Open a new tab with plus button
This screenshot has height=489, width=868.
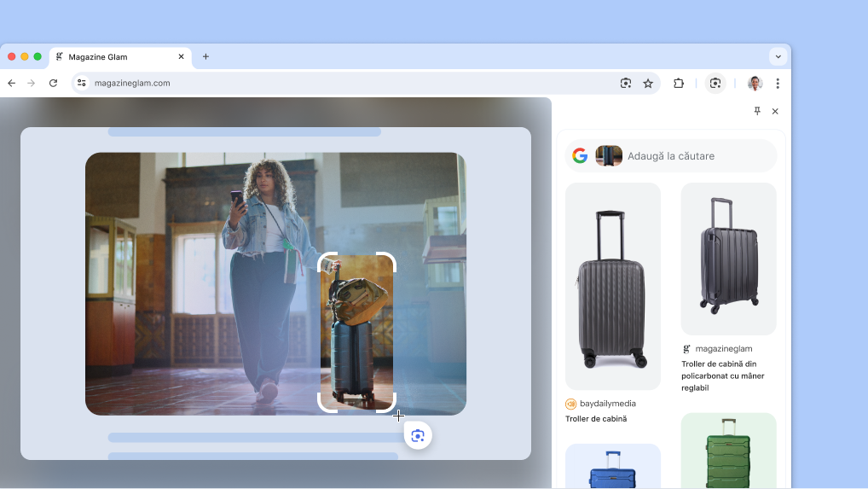pos(205,56)
